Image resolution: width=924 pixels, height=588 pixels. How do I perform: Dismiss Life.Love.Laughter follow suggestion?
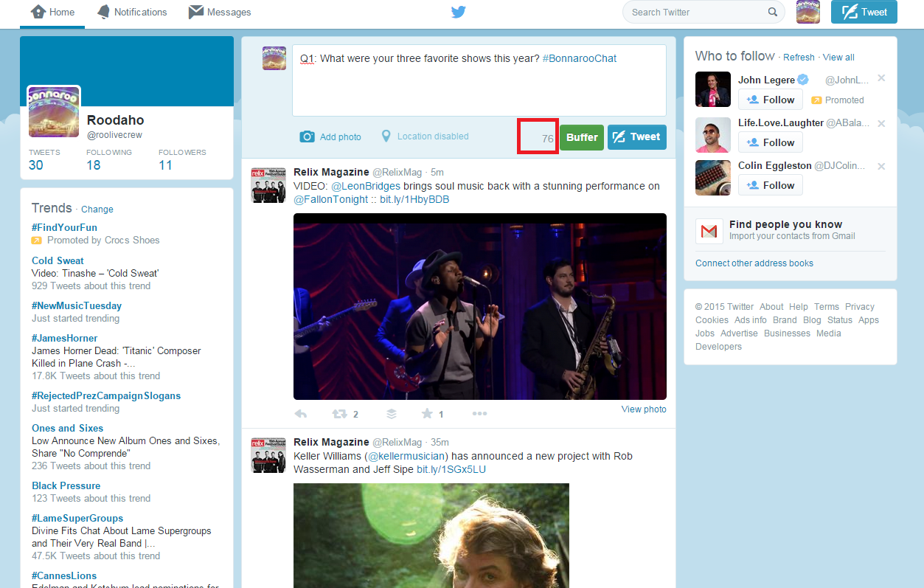click(881, 123)
